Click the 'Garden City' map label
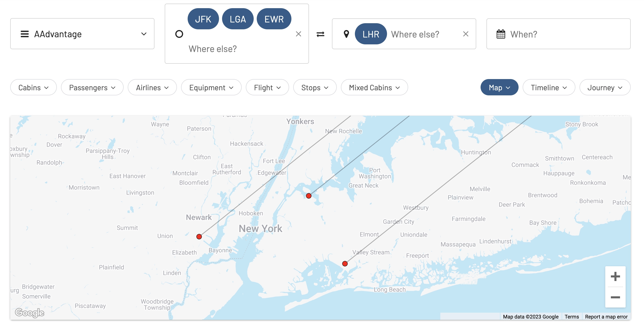This screenshot has width=644, height=331. pyautogui.click(x=398, y=222)
